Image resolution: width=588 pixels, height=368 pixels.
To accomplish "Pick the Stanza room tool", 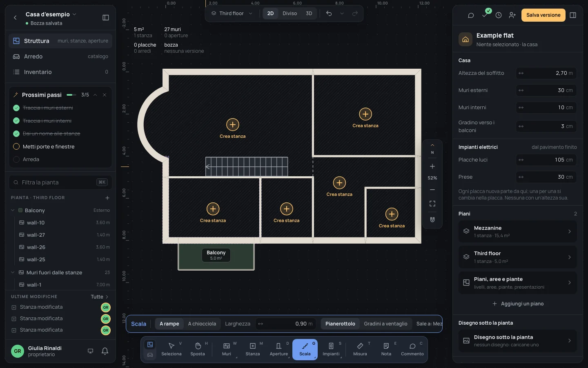I will (253, 349).
